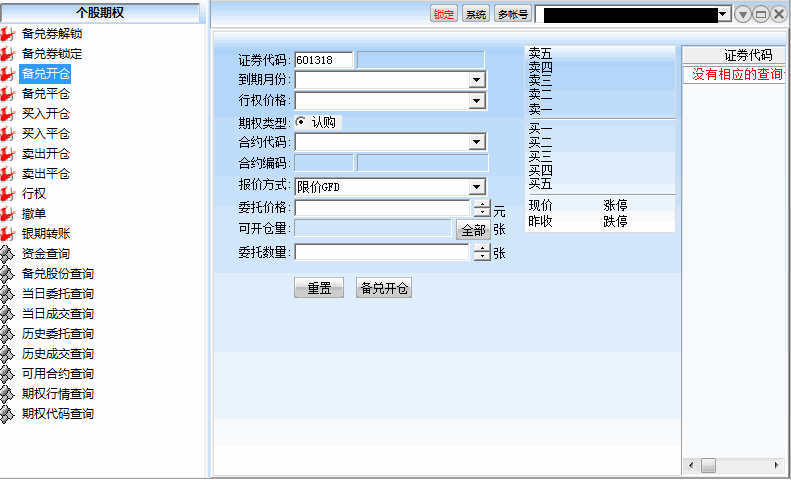This screenshot has width=791, height=480.
Task: Click the 多帐号 button
Action: coord(513,14)
